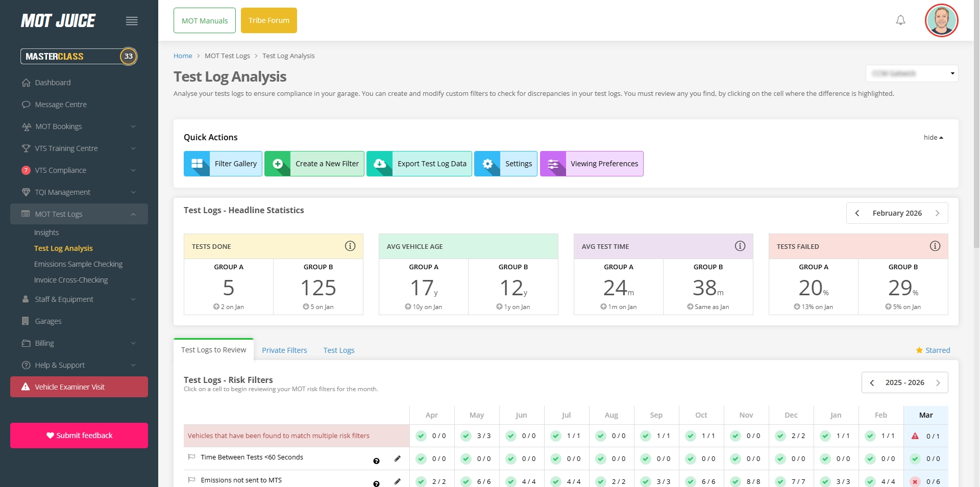Go to Home via breadcrumb
Viewport: 980px width, 487px height.
point(183,56)
